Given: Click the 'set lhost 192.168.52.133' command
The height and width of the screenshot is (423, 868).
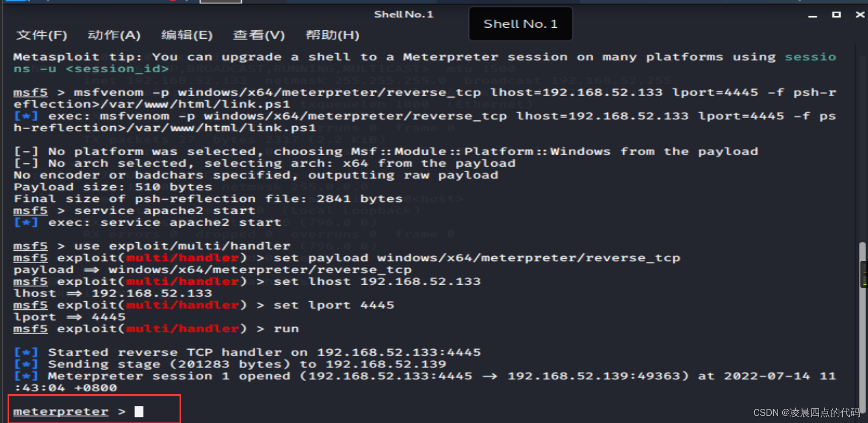Looking at the screenshot, I should click(377, 281).
